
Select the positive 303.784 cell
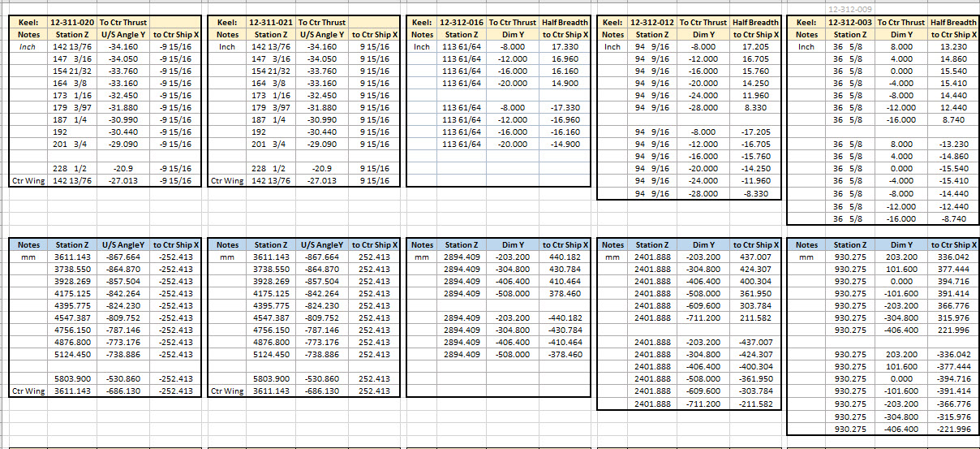click(755, 305)
